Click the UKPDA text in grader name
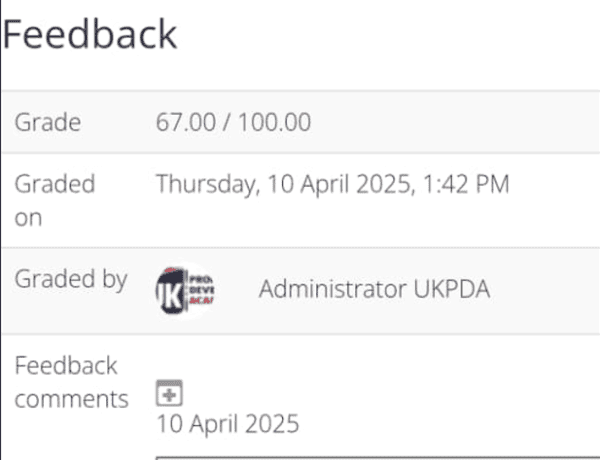600x460 pixels. click(452, 289)
